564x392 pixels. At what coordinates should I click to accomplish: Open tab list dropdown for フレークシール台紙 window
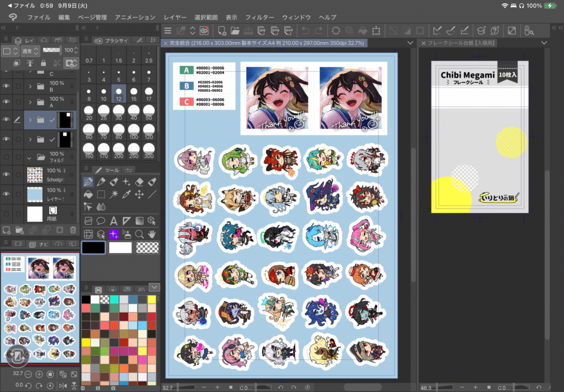point(544,43)
